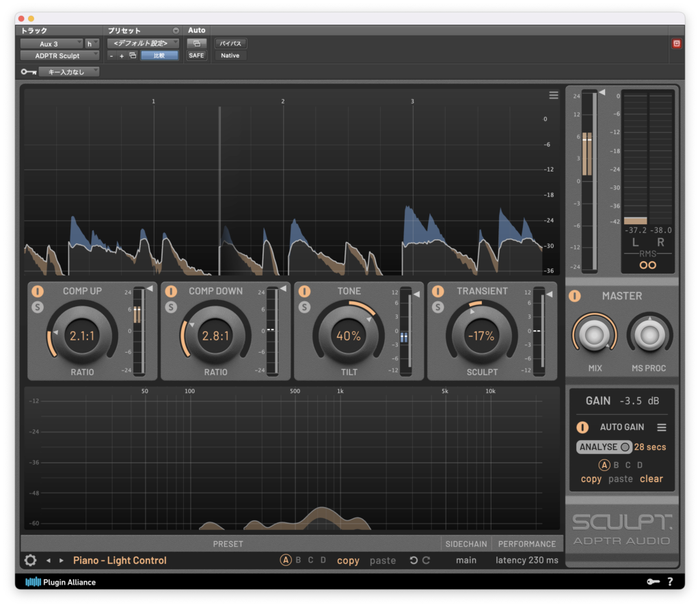Open the Piano - Light Control preset list
The height and width of the screenshot is (607, 700).
click(120, 561)
